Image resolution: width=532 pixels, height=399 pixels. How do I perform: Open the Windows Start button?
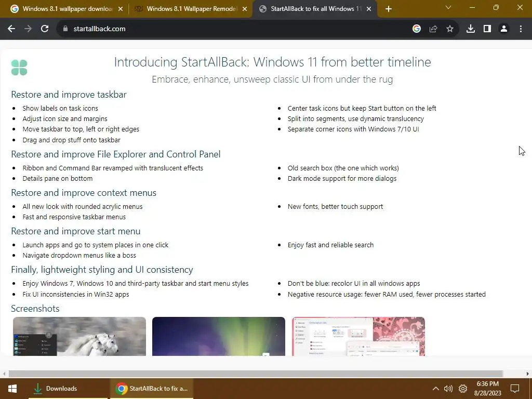[12, 389]
